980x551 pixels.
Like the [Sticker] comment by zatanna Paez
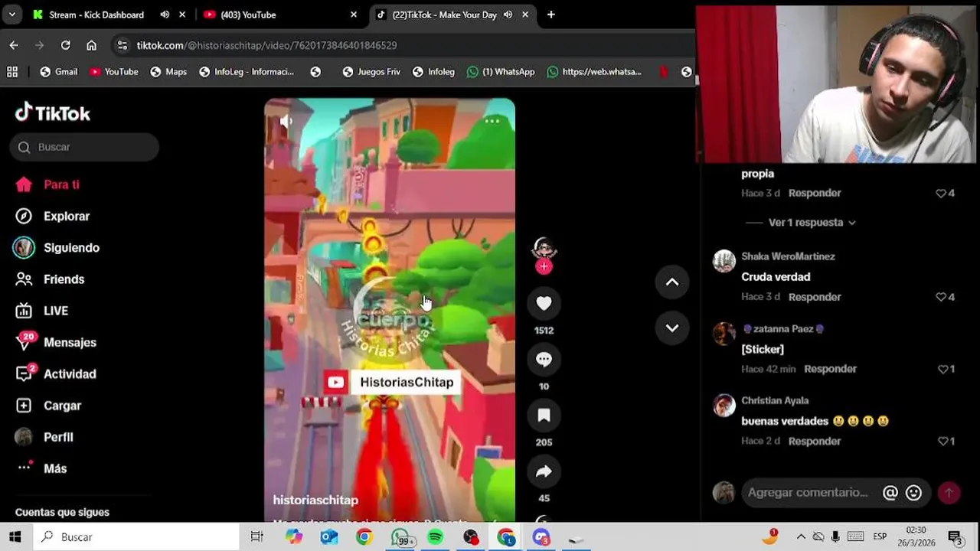tap(942, 369)
